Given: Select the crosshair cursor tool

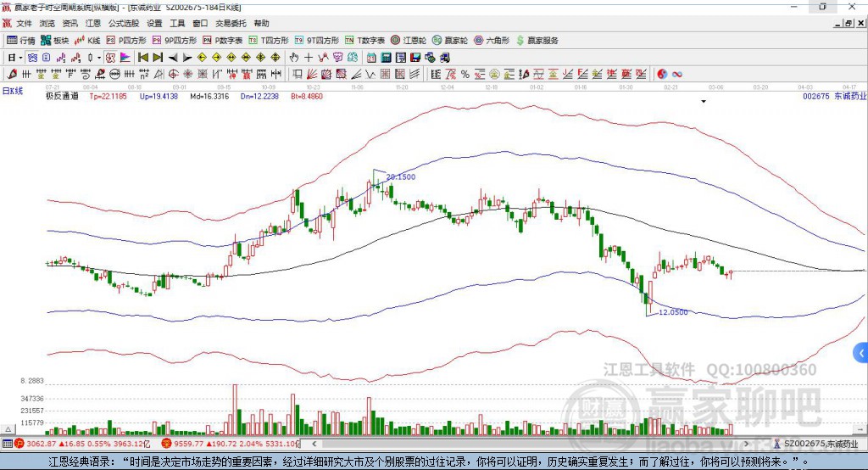Looking at the screenshot, I should 309,58.
